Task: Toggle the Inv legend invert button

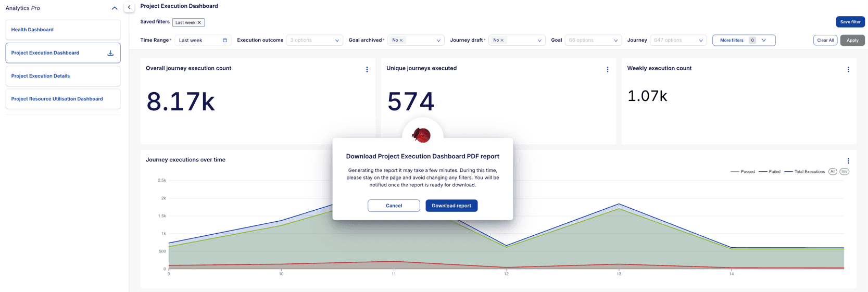Action: click(844, 172)
